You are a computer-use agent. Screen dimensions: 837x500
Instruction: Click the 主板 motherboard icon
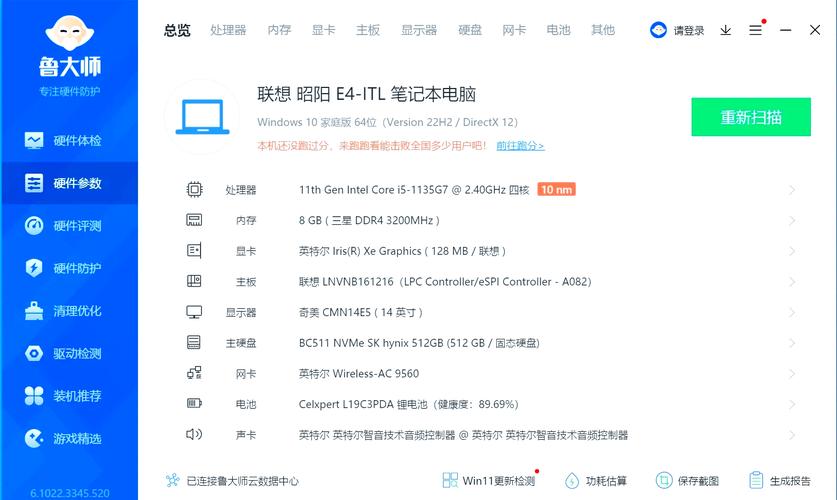click(194, 281)
